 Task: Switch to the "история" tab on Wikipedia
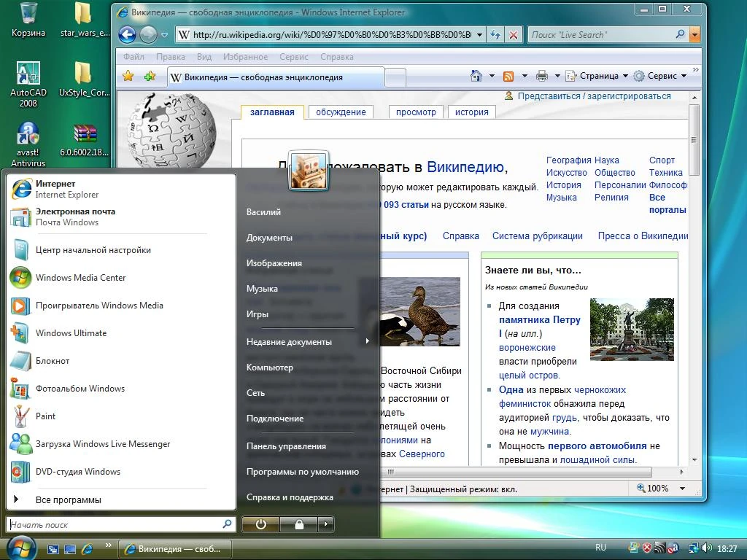tap(471, 112)
